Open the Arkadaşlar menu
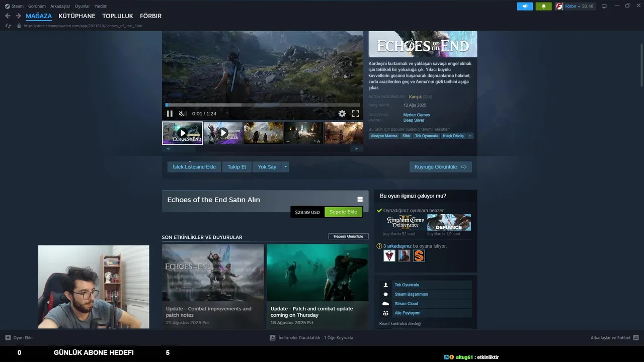 60,6
